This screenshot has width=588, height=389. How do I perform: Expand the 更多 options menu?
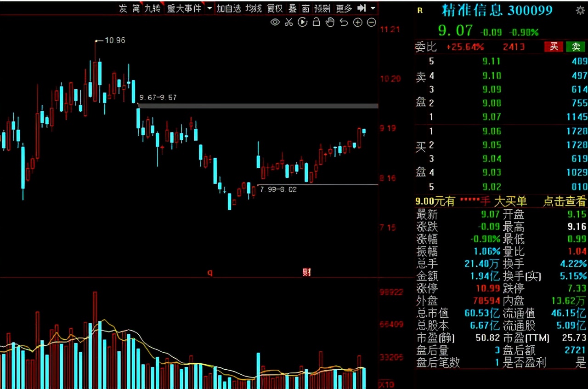tap(344, 8)
